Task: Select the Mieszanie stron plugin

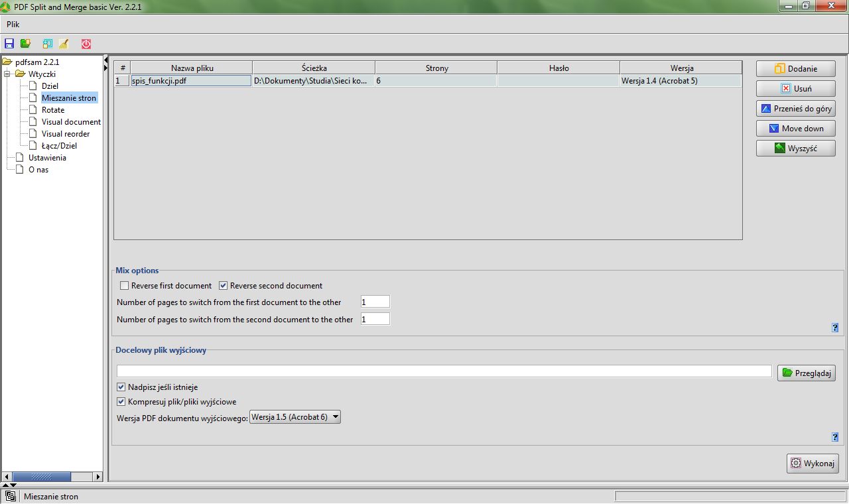Action: tap(69, 98)
